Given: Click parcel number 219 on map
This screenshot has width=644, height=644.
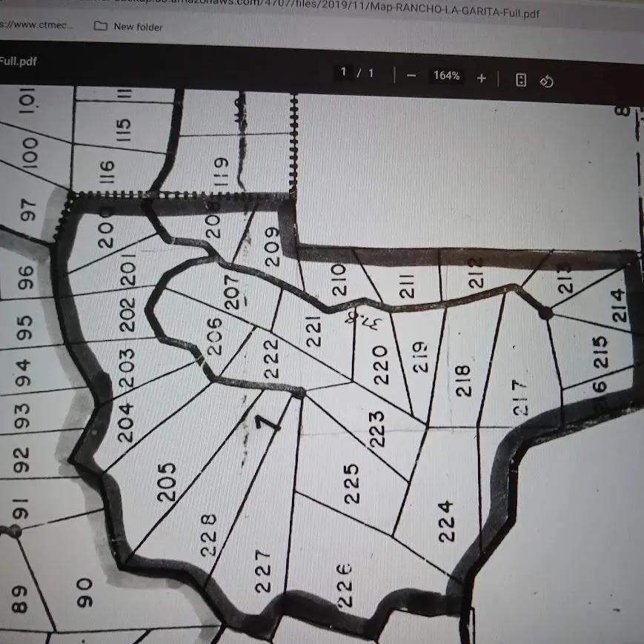Looking at the screenshot, I should point(419,356).
